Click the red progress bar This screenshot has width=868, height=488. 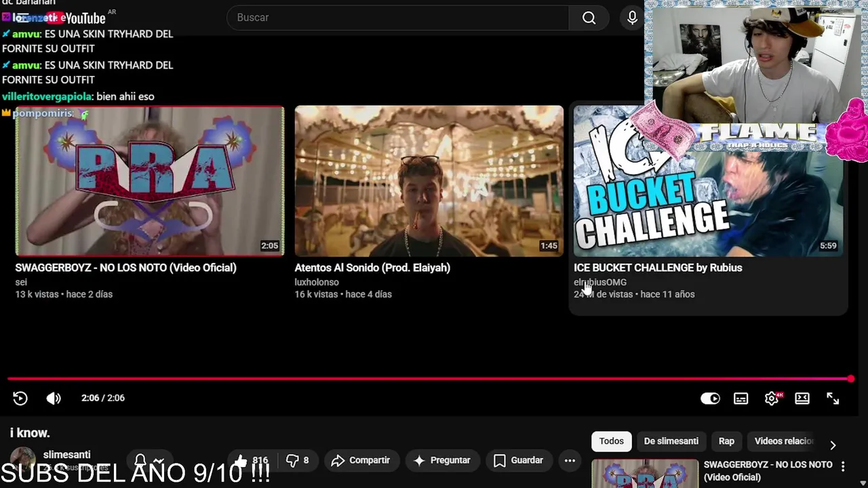(429, 379)
